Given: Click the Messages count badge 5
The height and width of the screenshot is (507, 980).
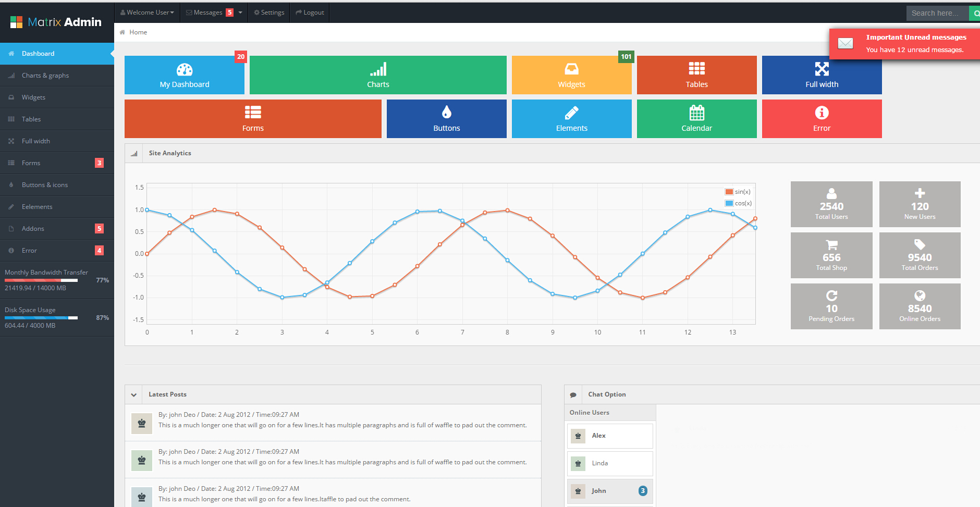Looking at the screenshot, I should (x=229, y=13).
